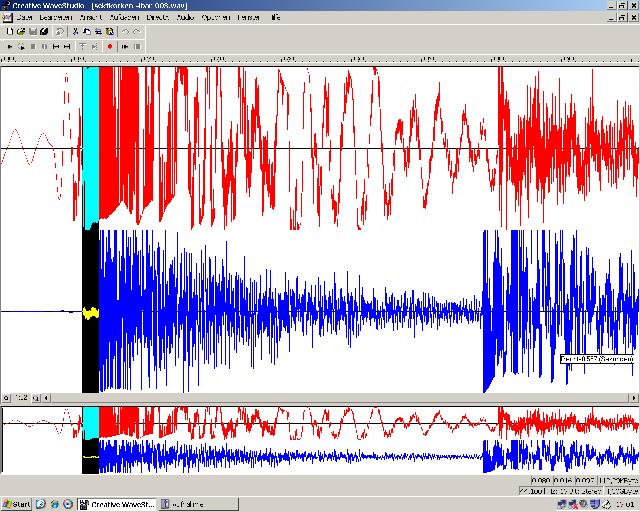Image resolution: width=640 pixels, height=512 pixels.
Task: Click the stereo format status bar field
Action: click(x=561, y=491)
